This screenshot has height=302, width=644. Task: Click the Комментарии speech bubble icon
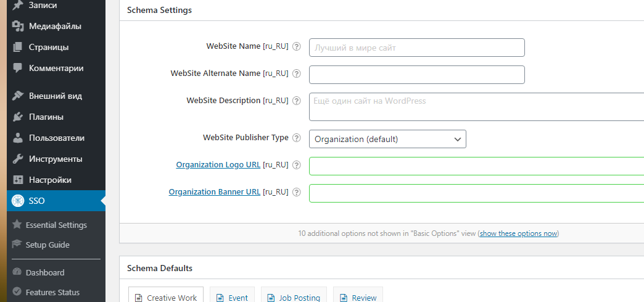pos(18,69)
